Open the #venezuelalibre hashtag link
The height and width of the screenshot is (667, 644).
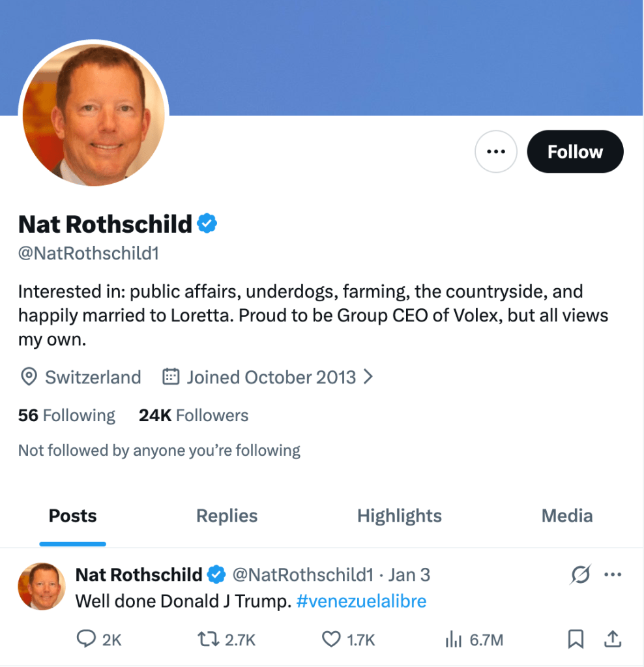pyautogui.click(x=361, y=600)
